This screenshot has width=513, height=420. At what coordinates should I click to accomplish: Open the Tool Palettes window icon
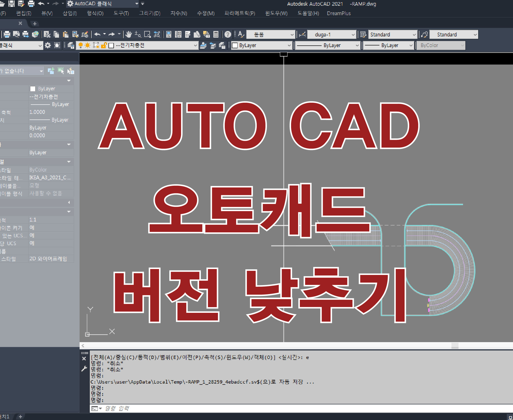tap(188, 35)
